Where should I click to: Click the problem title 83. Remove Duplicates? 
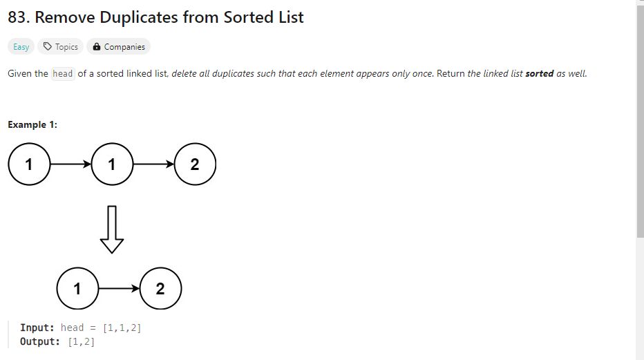[155, 17]
